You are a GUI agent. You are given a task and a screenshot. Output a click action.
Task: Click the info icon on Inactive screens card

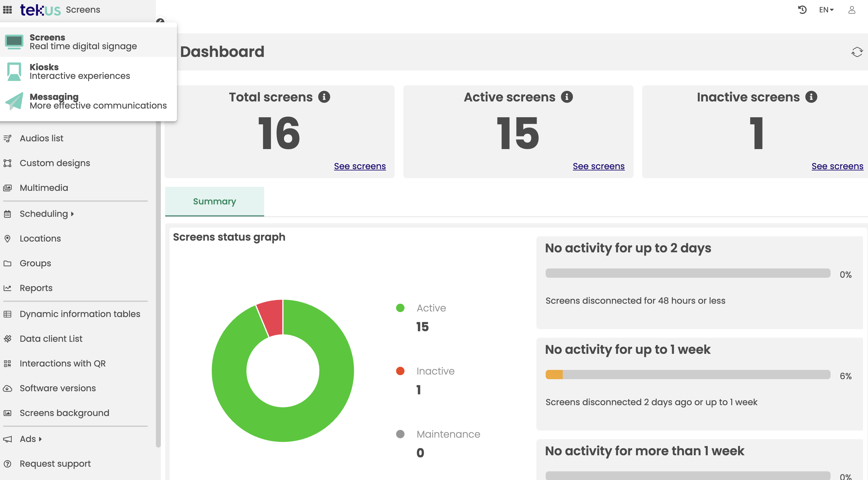(811, 97)
